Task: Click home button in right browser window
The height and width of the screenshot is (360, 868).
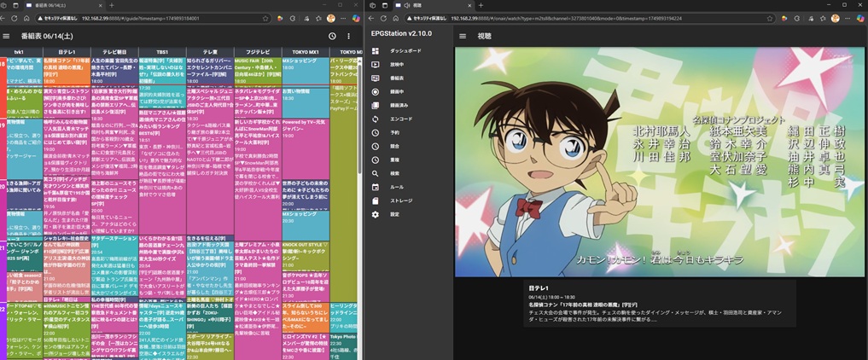Action: click(x=395, y=18)
